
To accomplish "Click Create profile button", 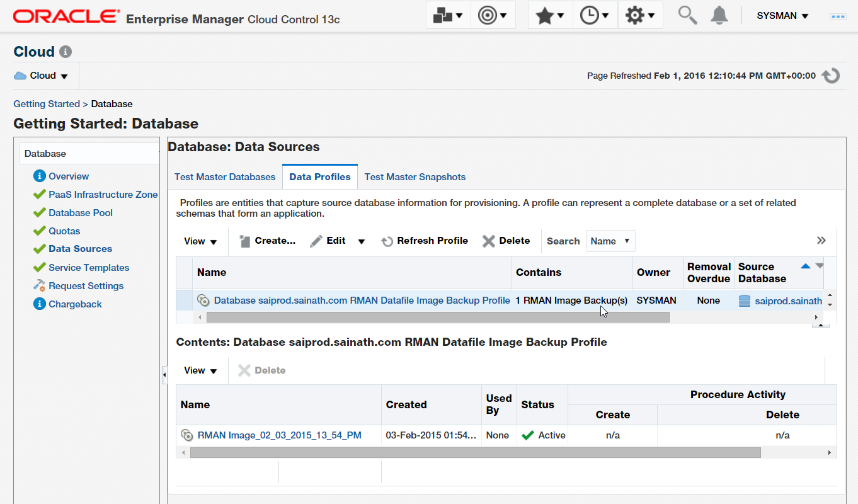I will [268, 241].
